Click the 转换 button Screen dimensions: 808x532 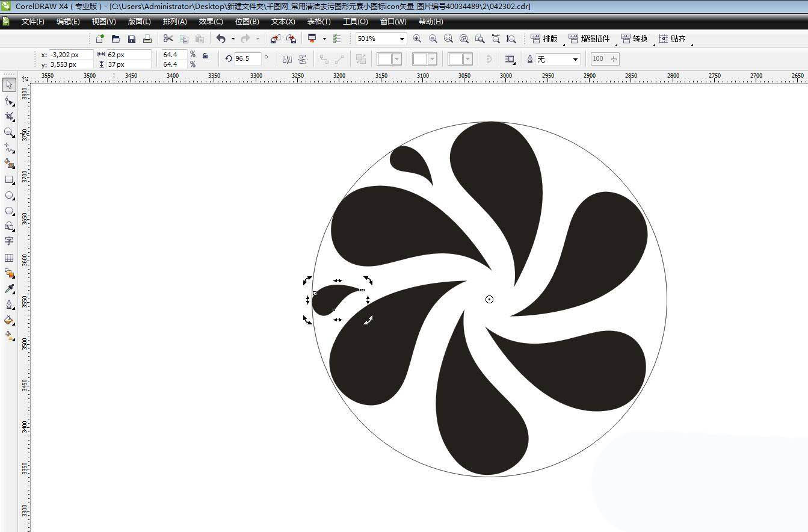[634, 39]
